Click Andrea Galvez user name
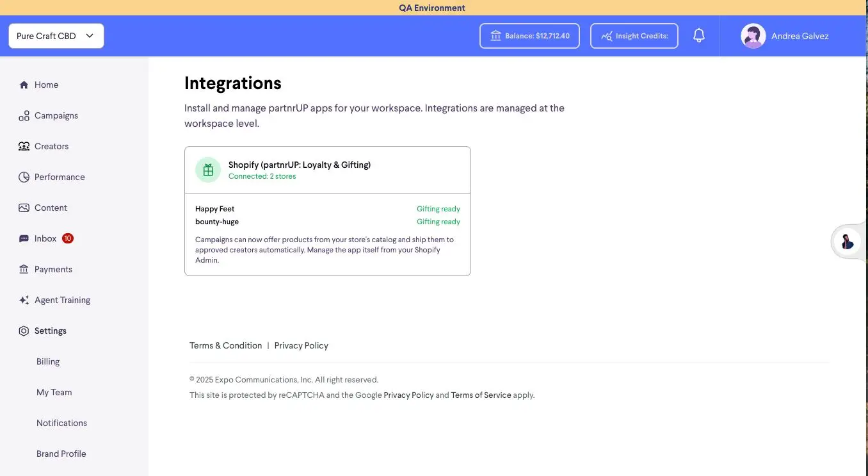The height and width of the screenshot is (476, 868). pyautogui.click(x=800, y=36)
